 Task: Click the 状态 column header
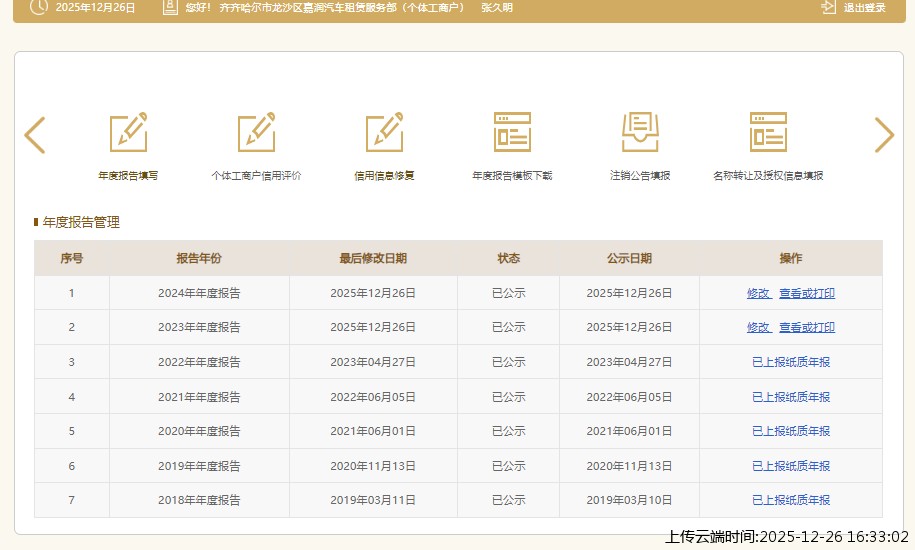(x=508, y=258)
